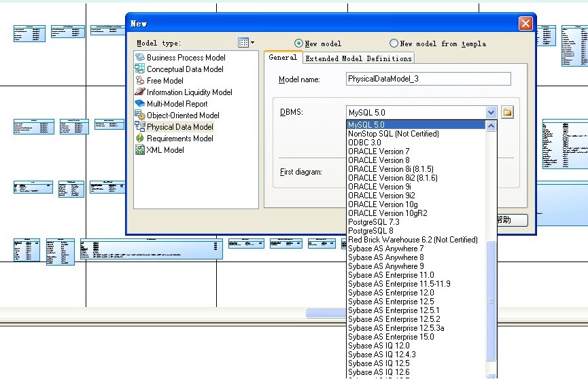The width and height of the screenshot is (588, 379).
Task: Open the General tab
Action: (283, 57)
